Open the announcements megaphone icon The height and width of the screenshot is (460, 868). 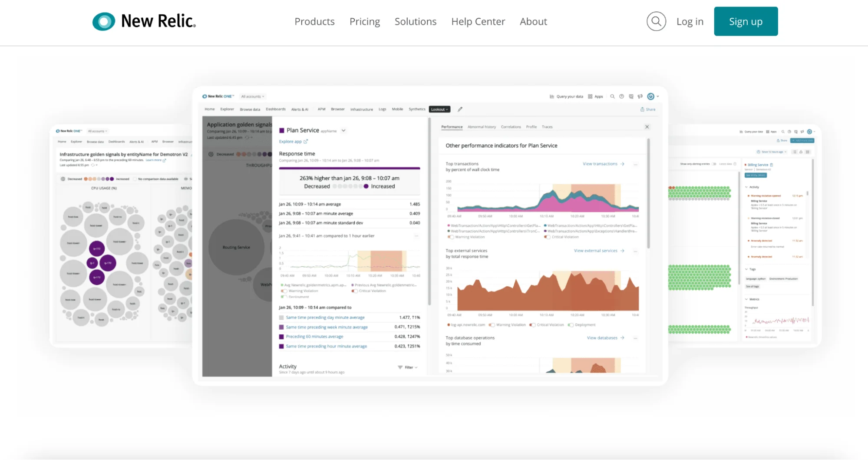point(640,96)
